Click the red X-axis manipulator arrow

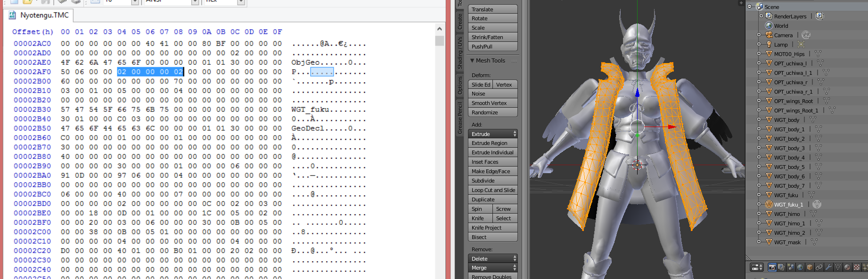pos(672,126)
